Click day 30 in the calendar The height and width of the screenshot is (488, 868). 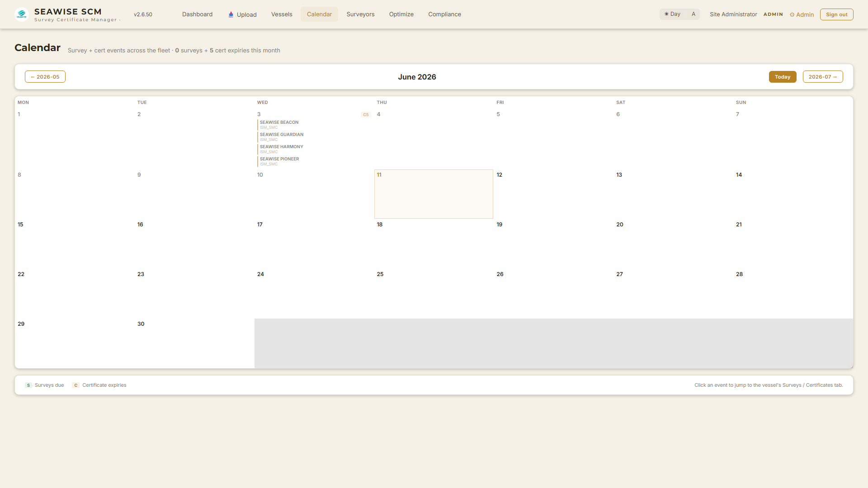click(194, 343)
